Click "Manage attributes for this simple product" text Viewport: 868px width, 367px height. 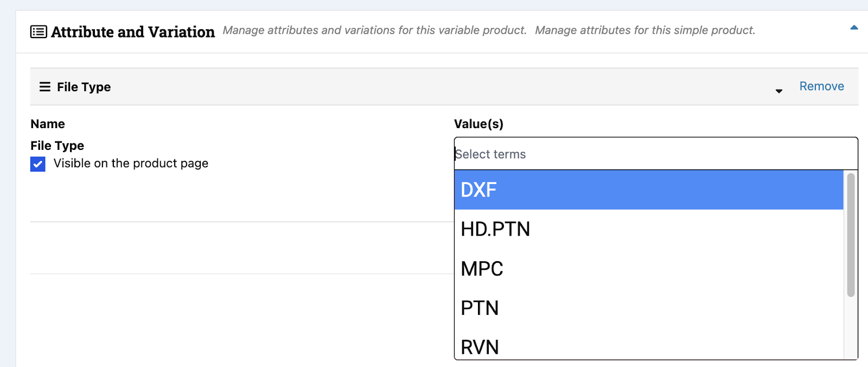point(644,30)
